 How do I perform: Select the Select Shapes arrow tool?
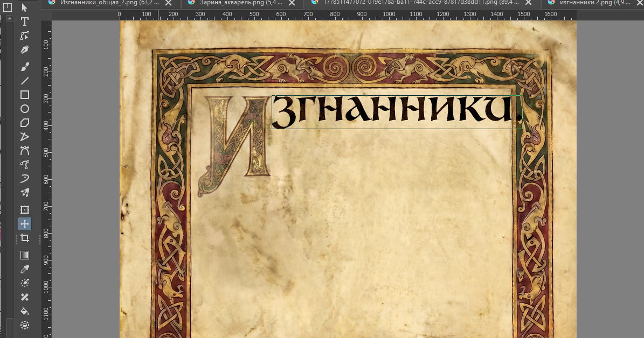click(25, 8)
